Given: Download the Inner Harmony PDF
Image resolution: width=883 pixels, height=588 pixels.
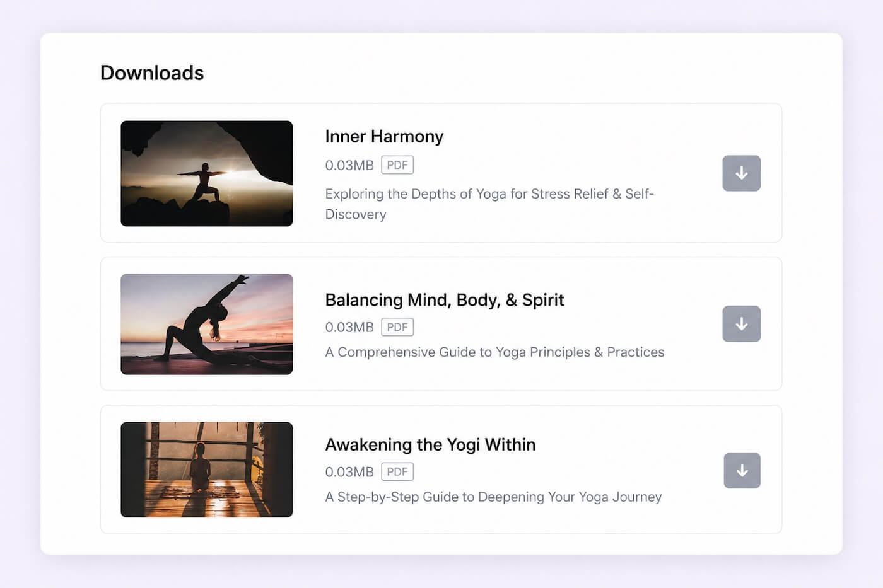Looking at the screenshot, I should point(741,173).
